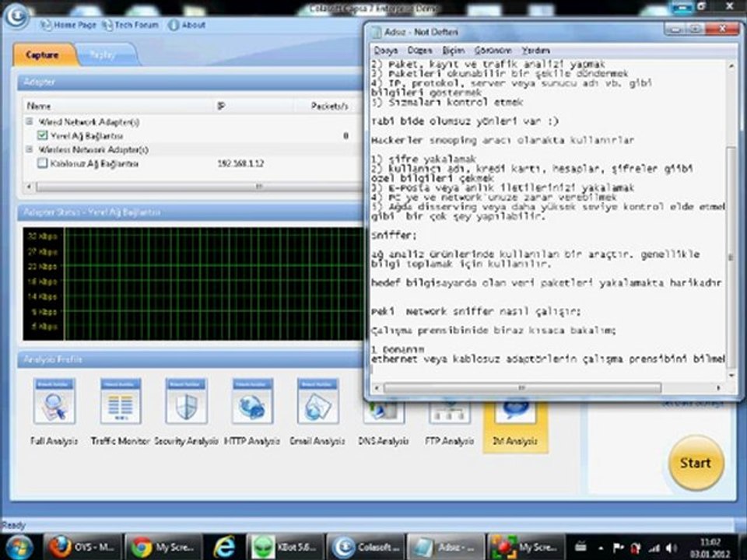Viewport: 747px width, 560px height.
Task: Click the red security alert tray icon
Action: [x=636, y=548]
